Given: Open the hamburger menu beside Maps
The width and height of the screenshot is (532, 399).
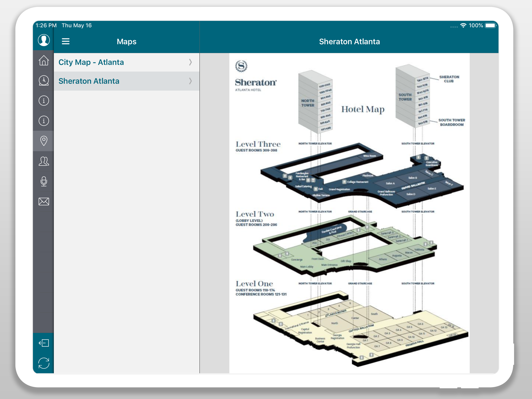Looking at the screenshot, I should click(66, 41).
